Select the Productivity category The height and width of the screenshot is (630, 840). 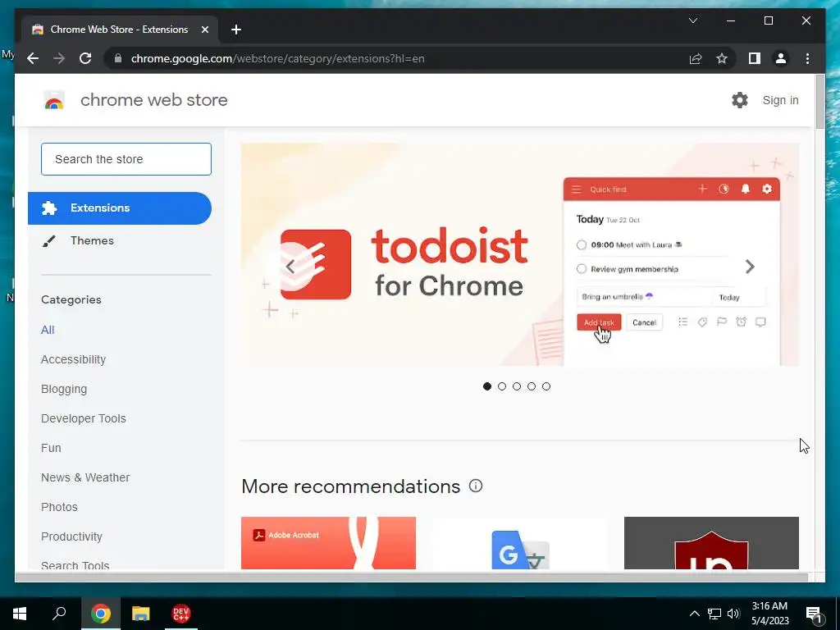click(72, 536)
